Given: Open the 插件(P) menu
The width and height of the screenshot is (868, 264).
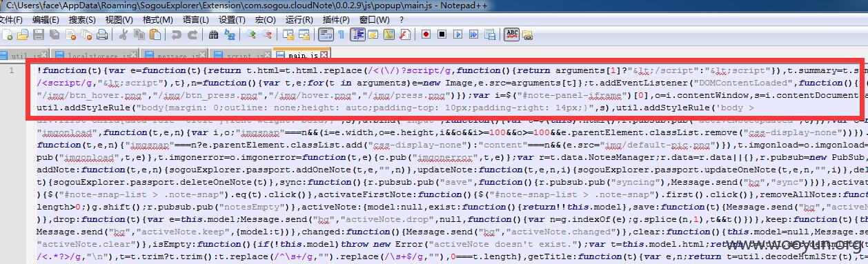Looking at the screenshot, I should (x=336, y=19).
